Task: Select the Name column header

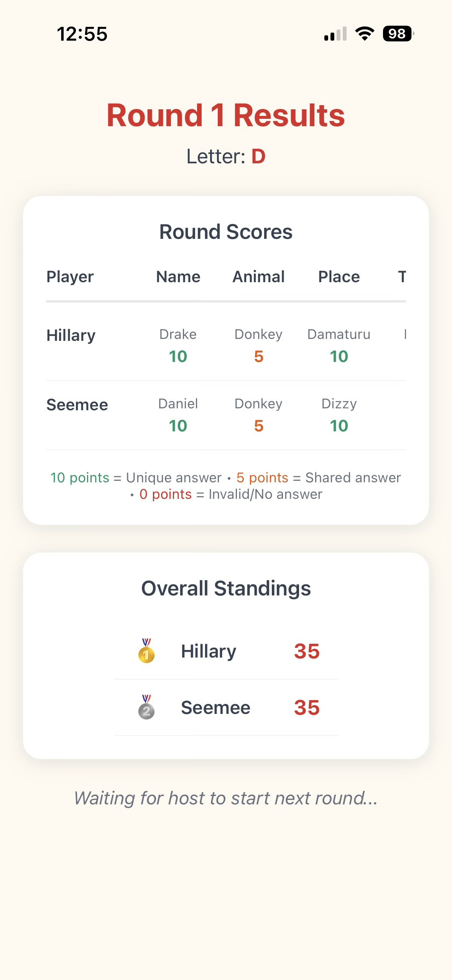Action: [178, 276]
